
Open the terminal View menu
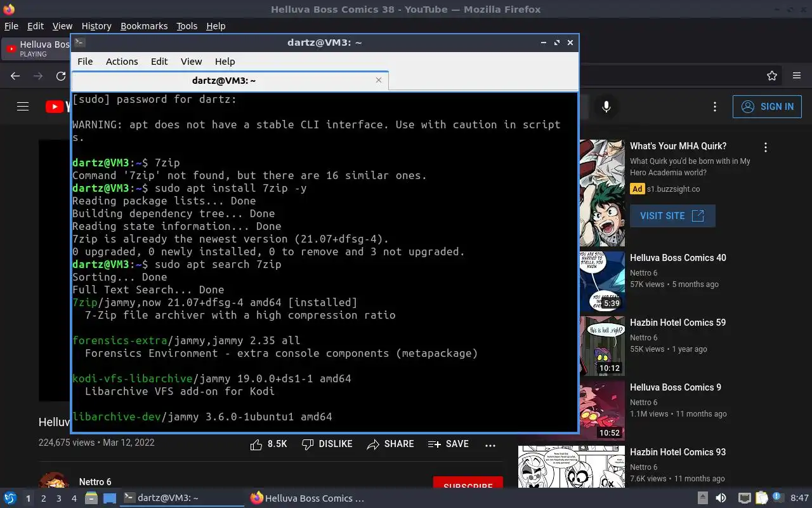(191, 62)
